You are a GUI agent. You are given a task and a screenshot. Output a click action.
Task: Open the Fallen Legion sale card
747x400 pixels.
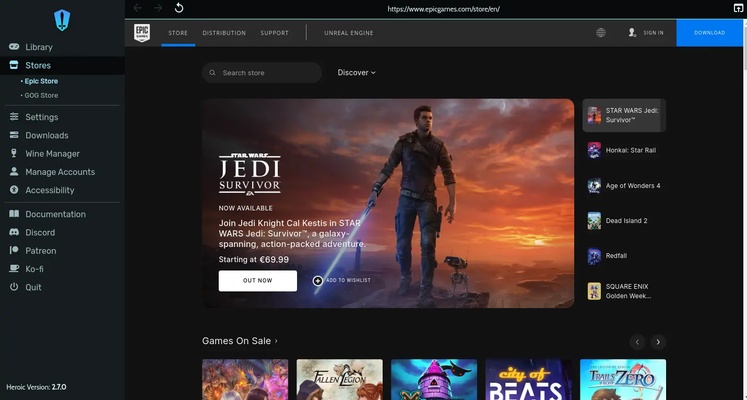point(339,380)
